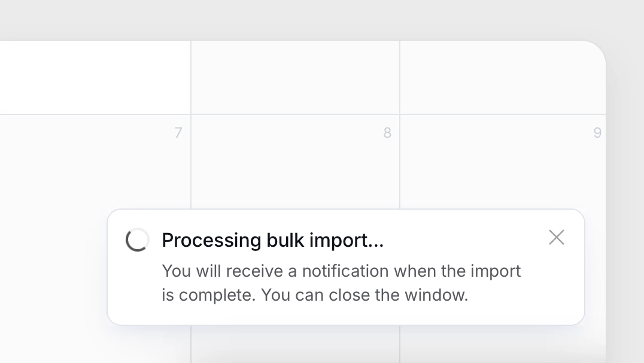Click the "Processing bulk import..." heading
644x363 pixels.
[x=272, y=240]
